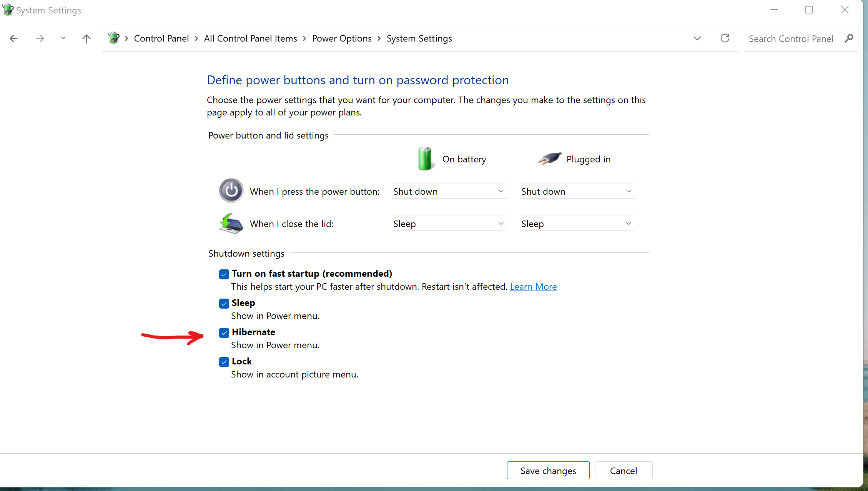Click the Refresh address bar icon
This screenshot has height=491, width=868.
(725, 38)
